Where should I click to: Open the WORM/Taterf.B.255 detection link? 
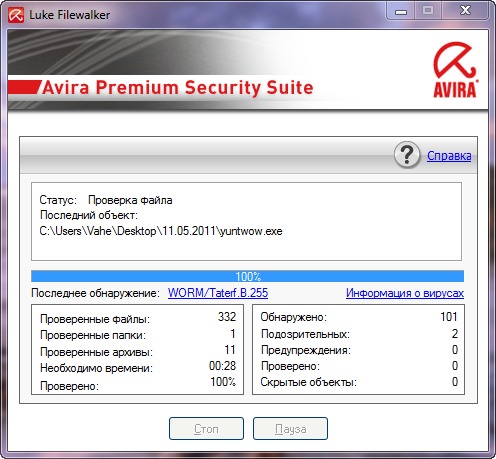click(x=218, y=293)
